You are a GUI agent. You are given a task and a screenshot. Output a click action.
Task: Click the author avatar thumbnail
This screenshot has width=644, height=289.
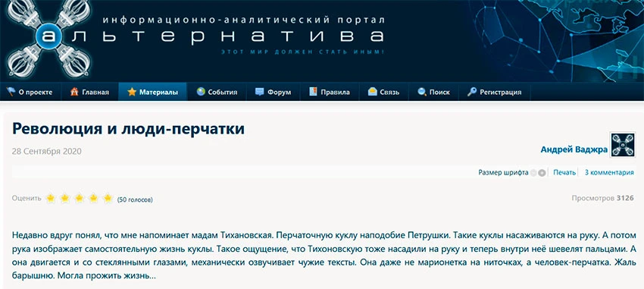[x=623, y=145]
